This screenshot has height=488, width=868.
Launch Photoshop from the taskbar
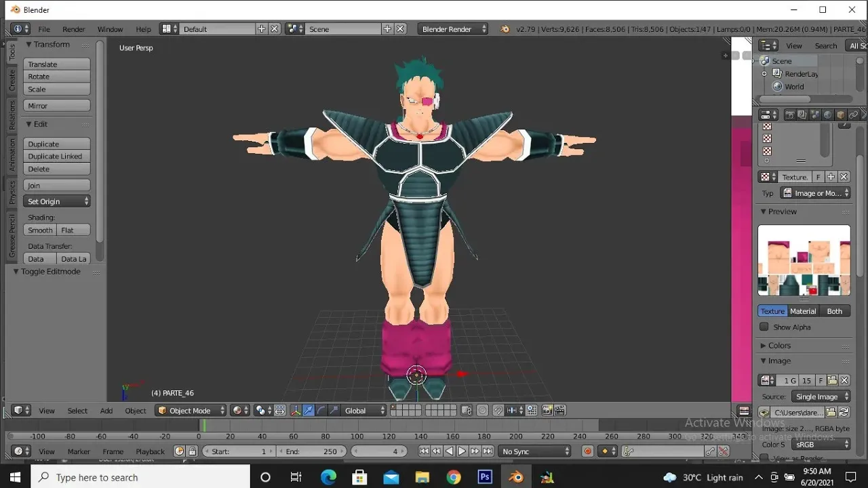coord(485,477)
